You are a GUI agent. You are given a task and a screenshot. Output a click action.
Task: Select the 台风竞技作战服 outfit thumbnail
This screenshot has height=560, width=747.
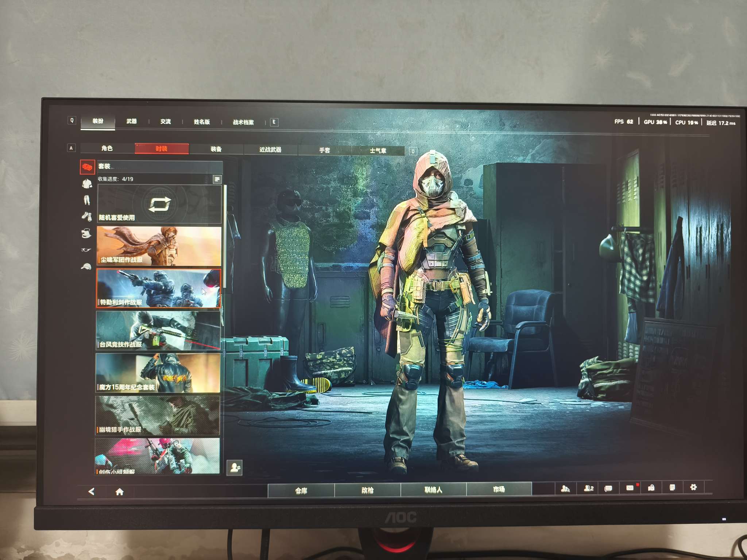coord(158,330)
